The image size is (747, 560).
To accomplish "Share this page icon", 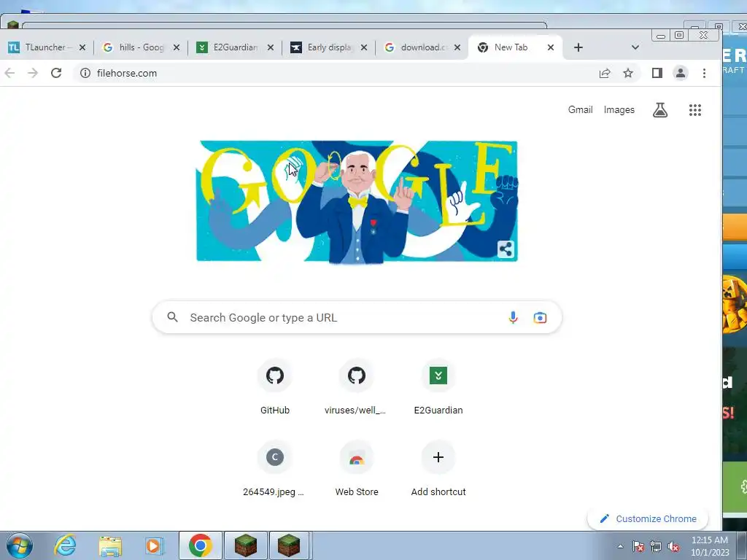I will point(605,73).
